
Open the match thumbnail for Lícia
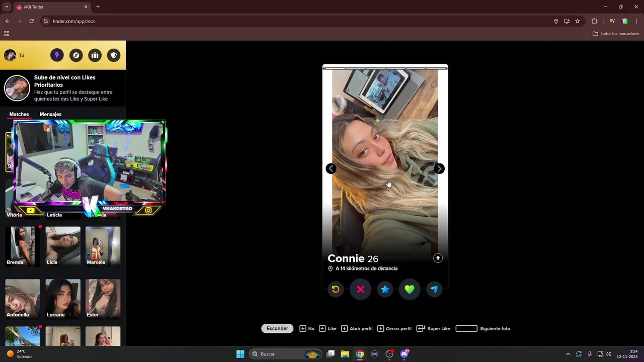coord(63,246)
